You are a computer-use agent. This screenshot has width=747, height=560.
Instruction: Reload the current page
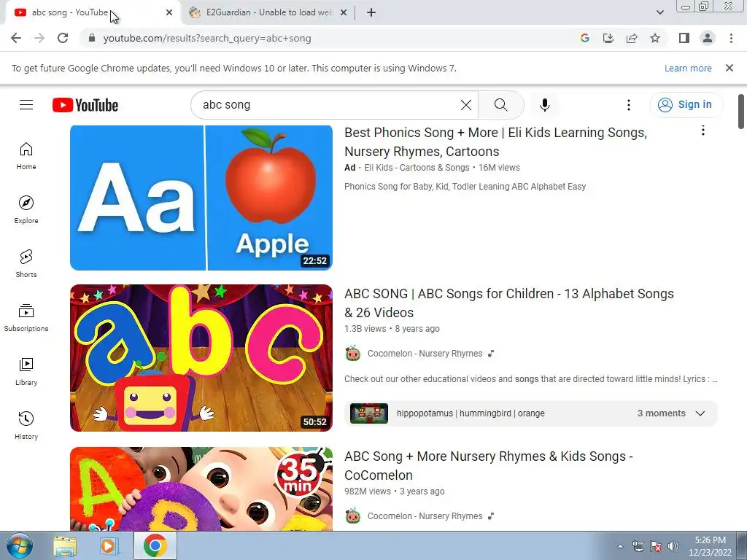[x=63, y=38]
